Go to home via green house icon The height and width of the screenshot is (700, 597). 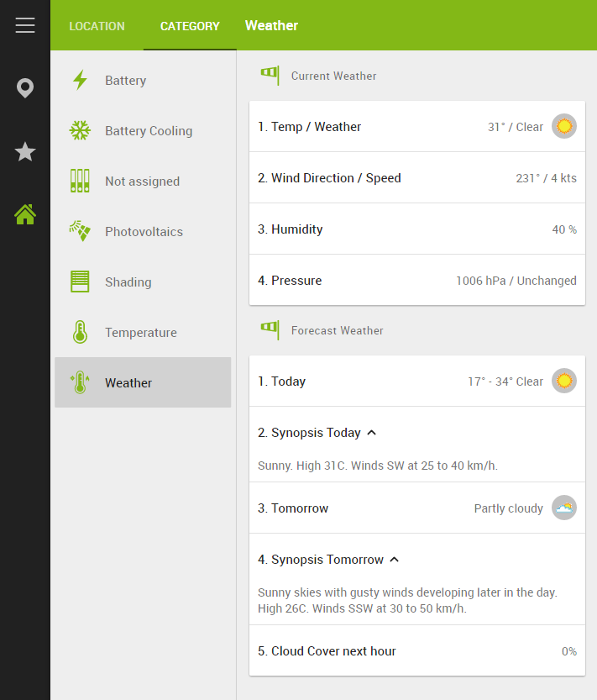25,215
